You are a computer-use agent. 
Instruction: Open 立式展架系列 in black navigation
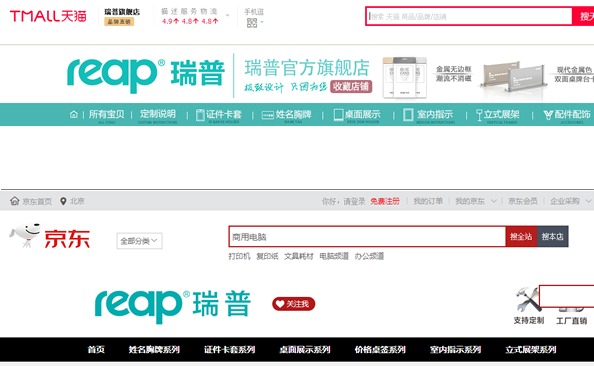[531, 349]
